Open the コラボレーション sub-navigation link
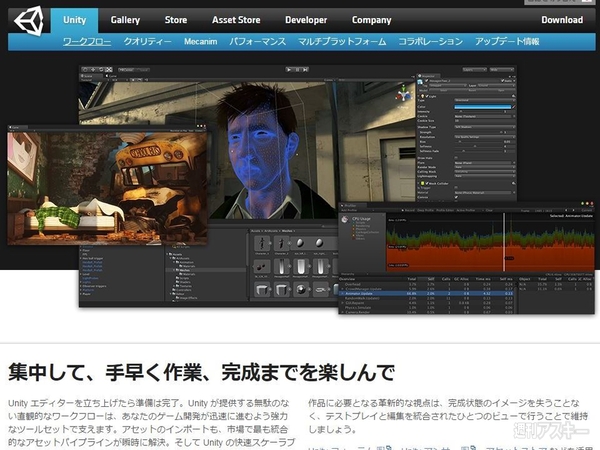The height and width of the screenshot is (450, 600). 430,41
